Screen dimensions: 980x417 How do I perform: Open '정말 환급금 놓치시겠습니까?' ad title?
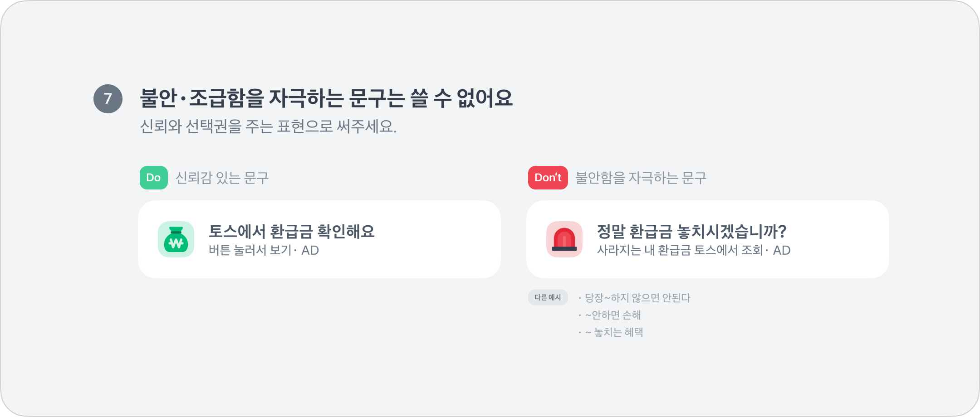pyautogui.click(x=691, y=232)
